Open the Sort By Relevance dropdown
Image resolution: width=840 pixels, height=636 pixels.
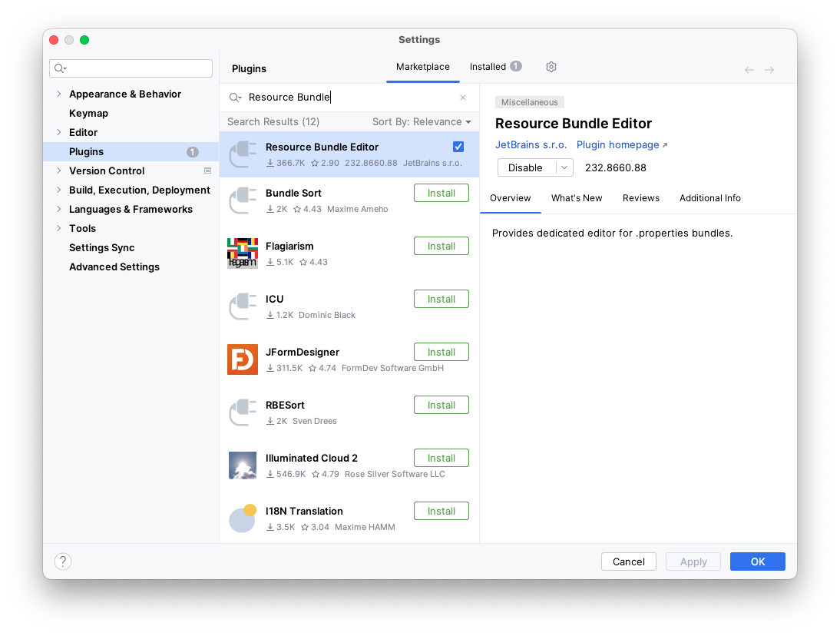point(422,122)
